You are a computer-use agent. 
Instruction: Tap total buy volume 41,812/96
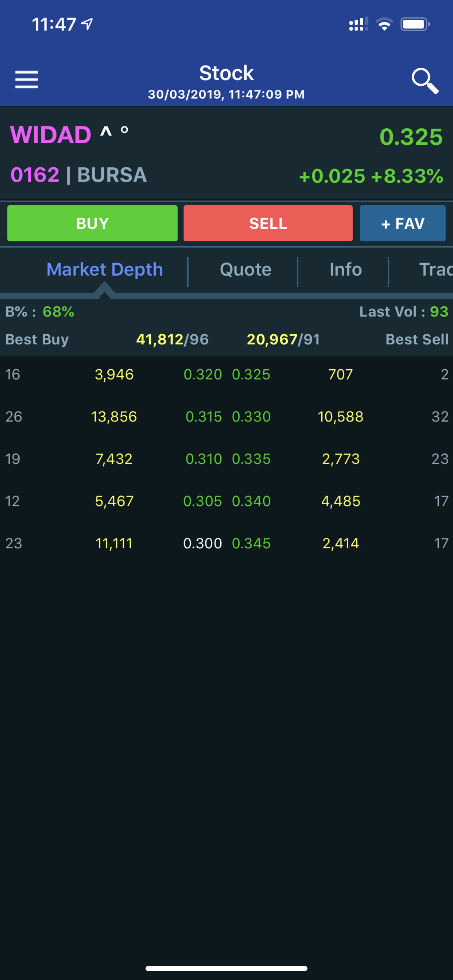point(173,339)
